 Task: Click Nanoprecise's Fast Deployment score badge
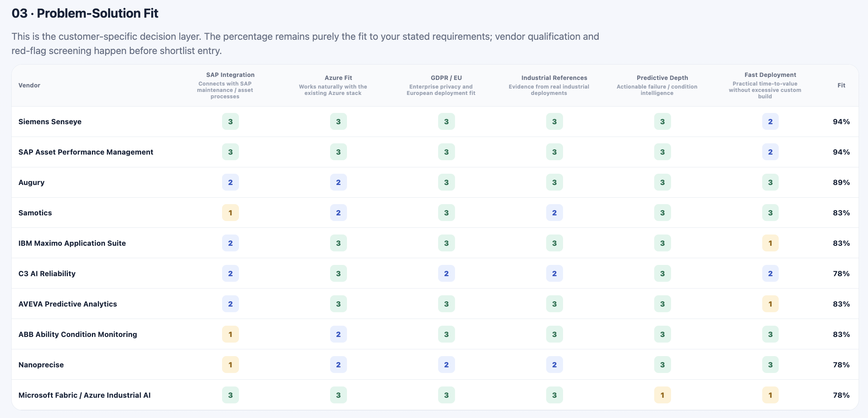click(770, 365)
